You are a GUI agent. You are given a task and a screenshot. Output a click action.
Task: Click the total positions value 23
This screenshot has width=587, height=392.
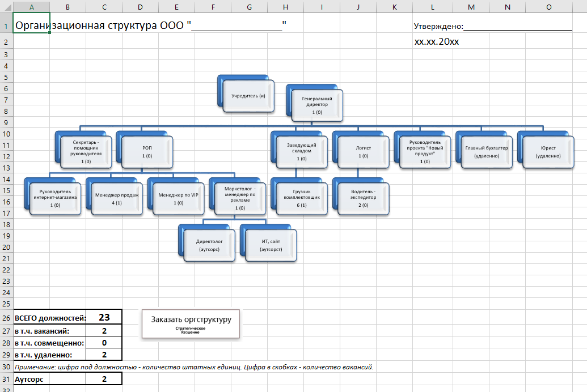(104, 317)
